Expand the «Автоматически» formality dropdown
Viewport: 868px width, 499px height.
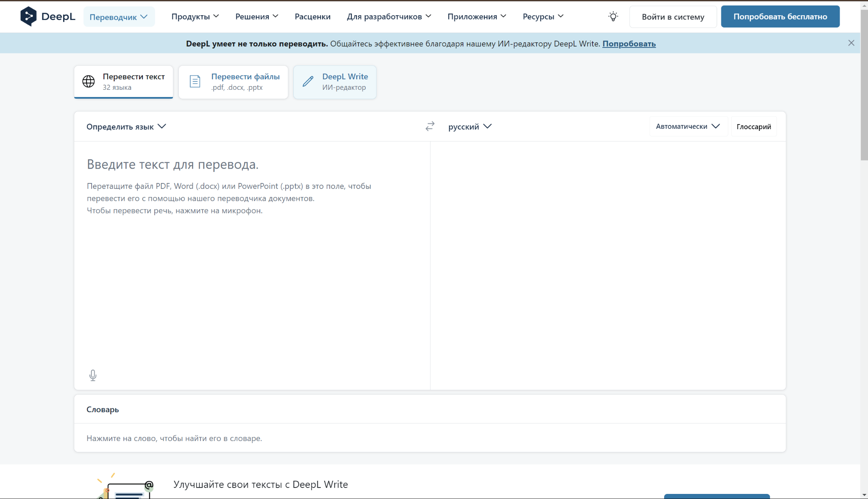click(687, 126)
